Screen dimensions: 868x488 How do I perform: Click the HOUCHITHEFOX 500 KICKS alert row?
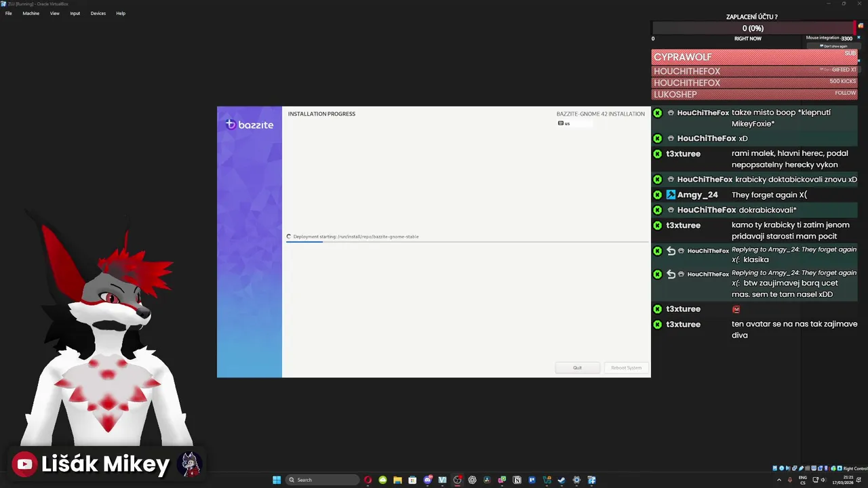[754, 83]
